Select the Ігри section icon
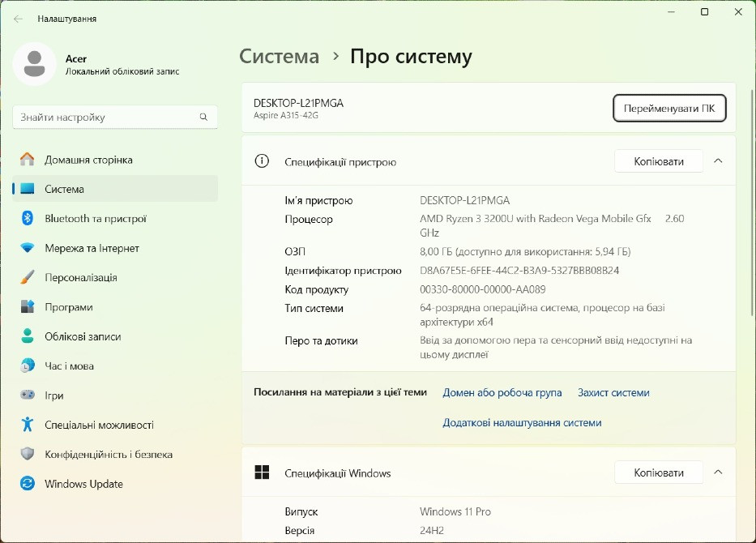 pos(29,395)
